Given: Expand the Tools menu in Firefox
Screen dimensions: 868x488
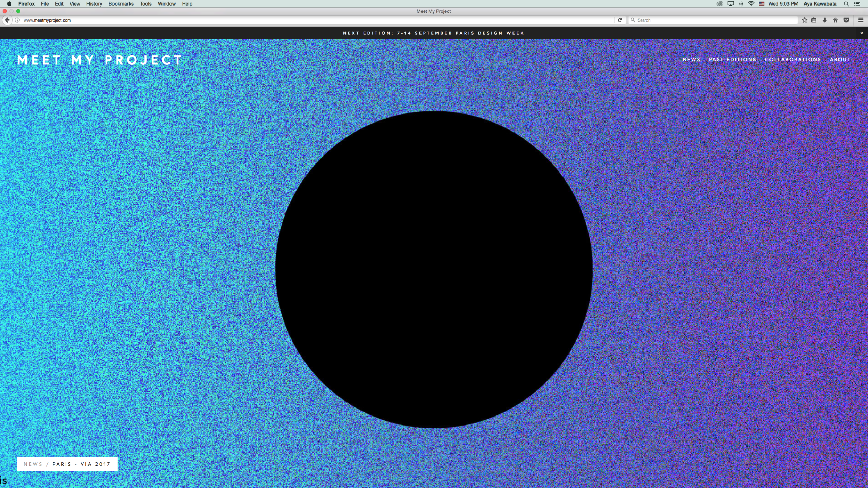Looking at the screenshot, I should (x=145, y=4).
